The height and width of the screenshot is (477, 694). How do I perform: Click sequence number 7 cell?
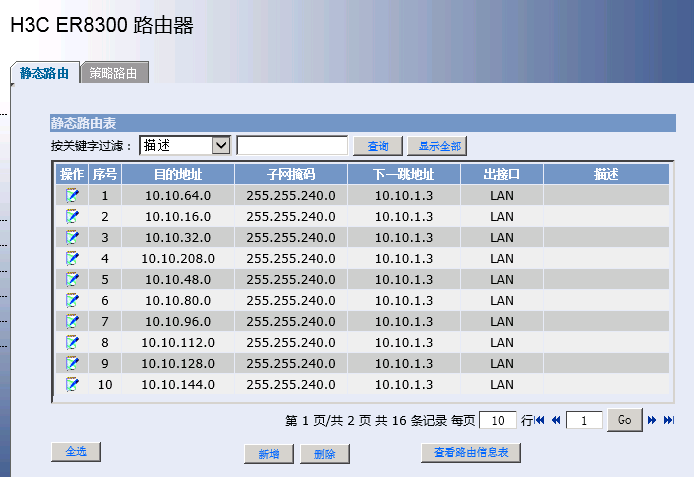click(105, 321)
